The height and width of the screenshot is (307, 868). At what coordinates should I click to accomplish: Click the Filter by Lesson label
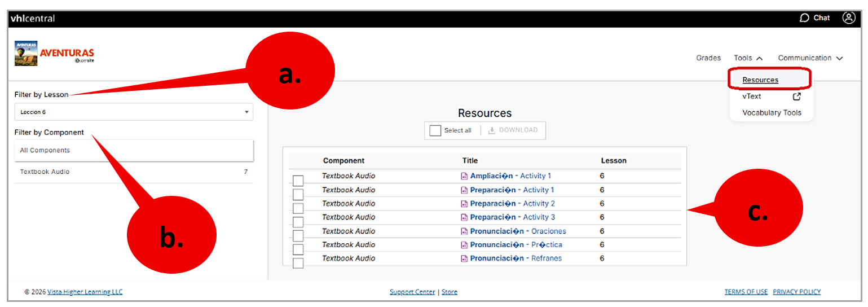[x=42, y=95]
